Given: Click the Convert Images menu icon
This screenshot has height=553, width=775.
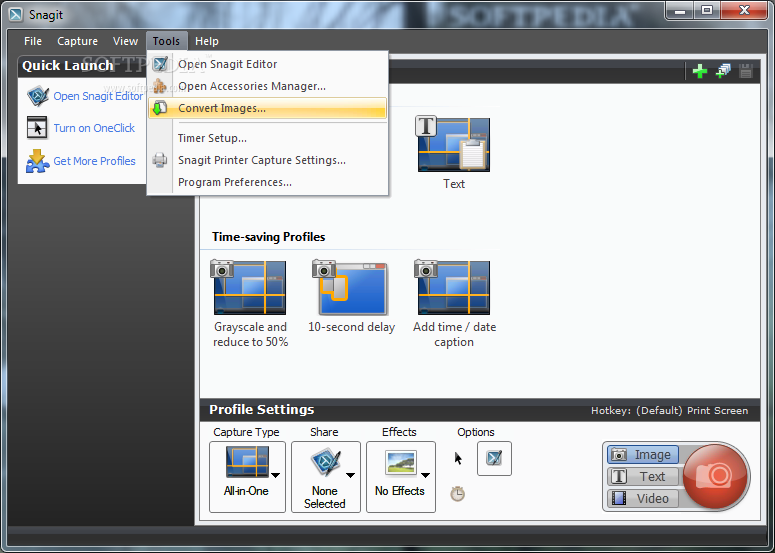Looking at the screenshot, I should (x=160, y=108).
